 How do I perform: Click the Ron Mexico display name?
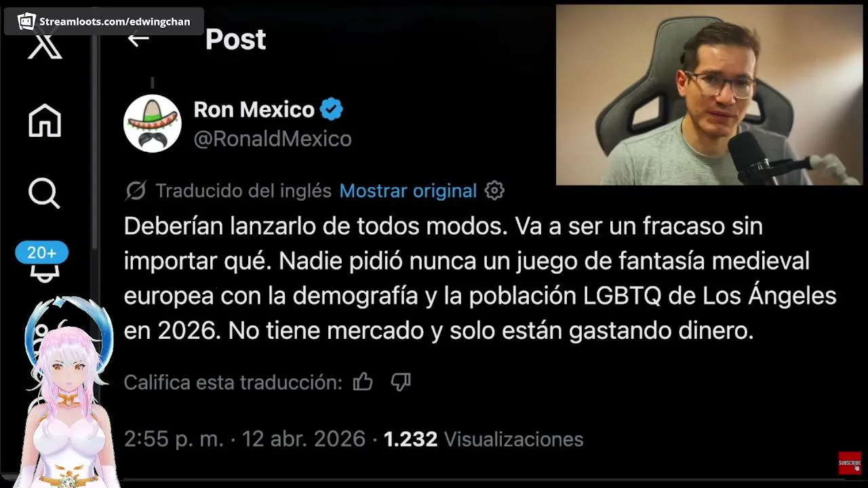click(x=254, y=109)
